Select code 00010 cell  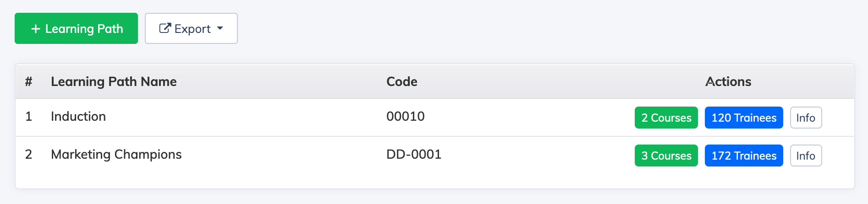[406, 117]
